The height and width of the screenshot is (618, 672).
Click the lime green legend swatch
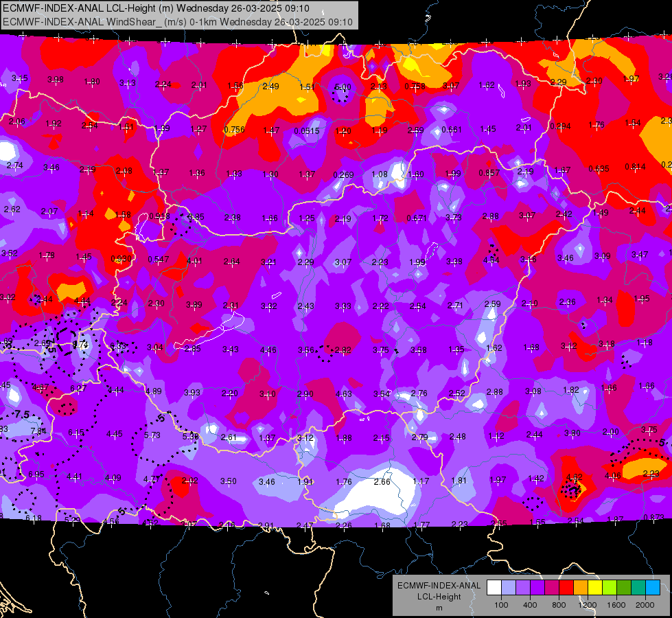click(x=610, y=587)
